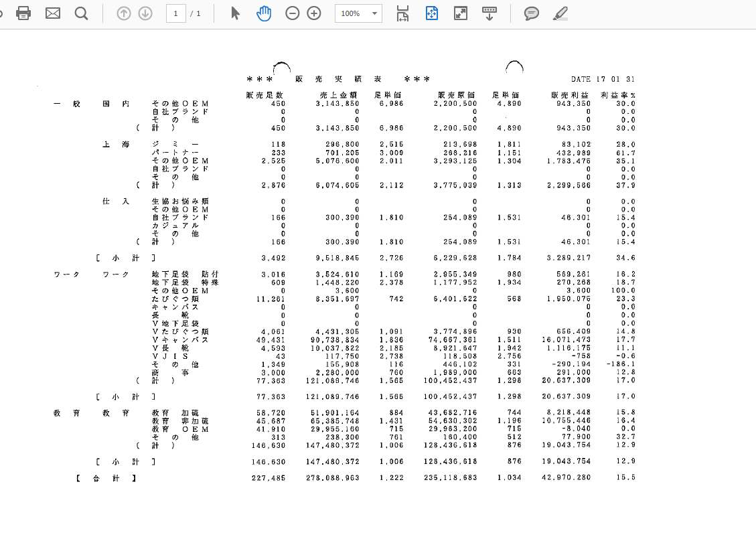
Task: Enter full screen read mode
Action: coord(461,13)
